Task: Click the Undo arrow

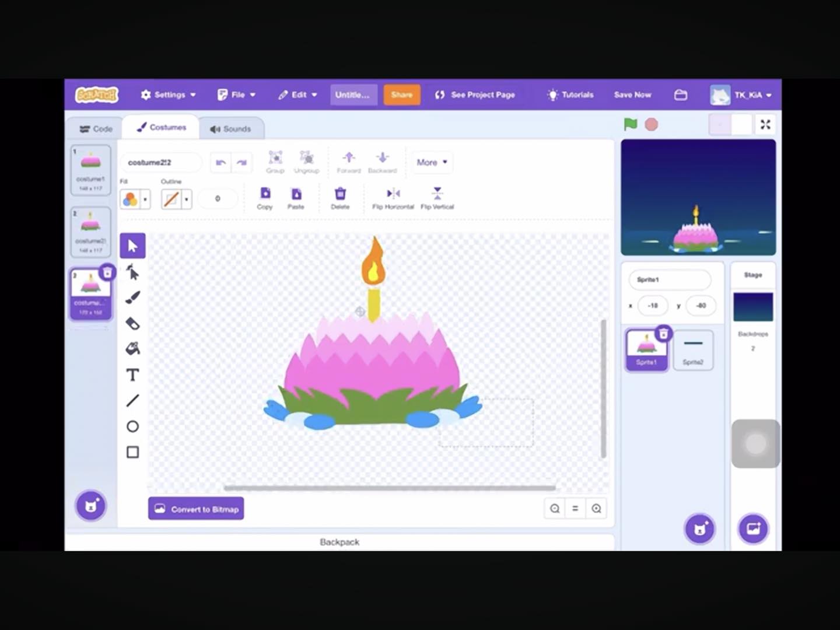Action: [x=220, y=163]
